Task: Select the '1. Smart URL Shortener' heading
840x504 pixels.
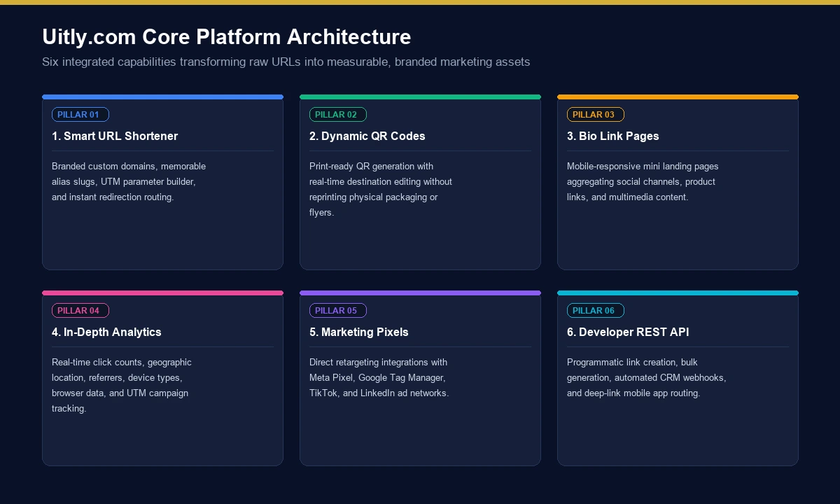Action: (x=115, y=136)
